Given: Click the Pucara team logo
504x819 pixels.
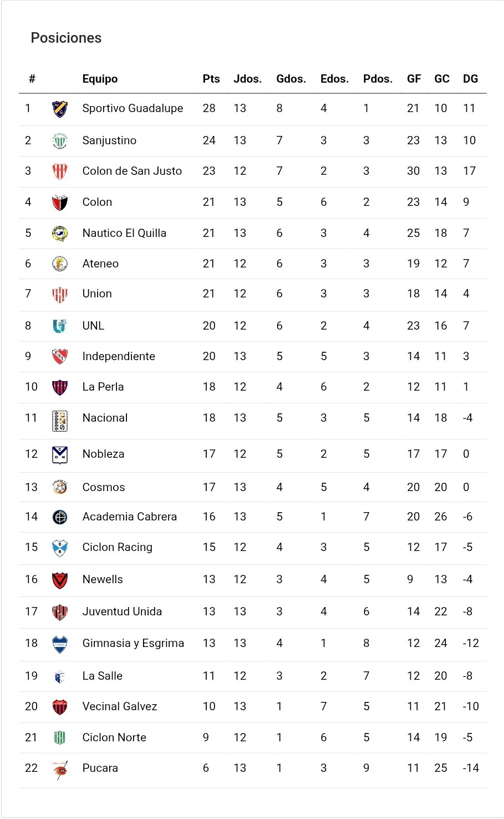Looking at the screenshot, I should (60, 770).
